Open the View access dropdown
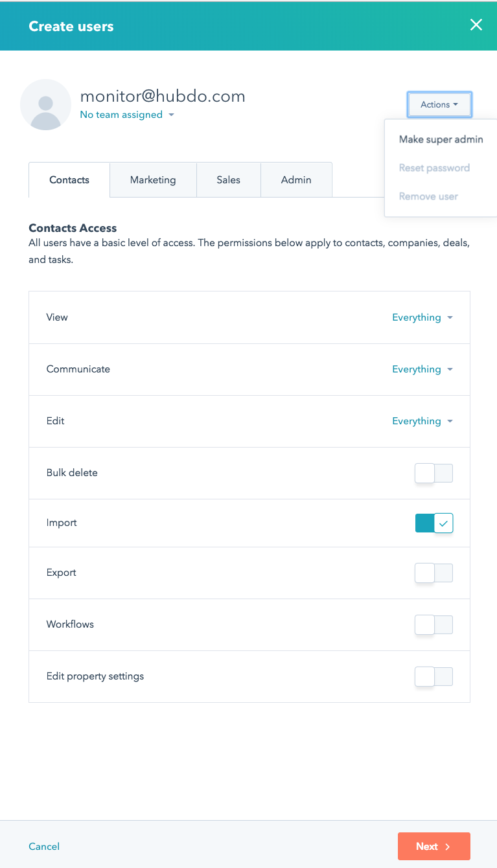Screen dimensions: 497x868 422,317
